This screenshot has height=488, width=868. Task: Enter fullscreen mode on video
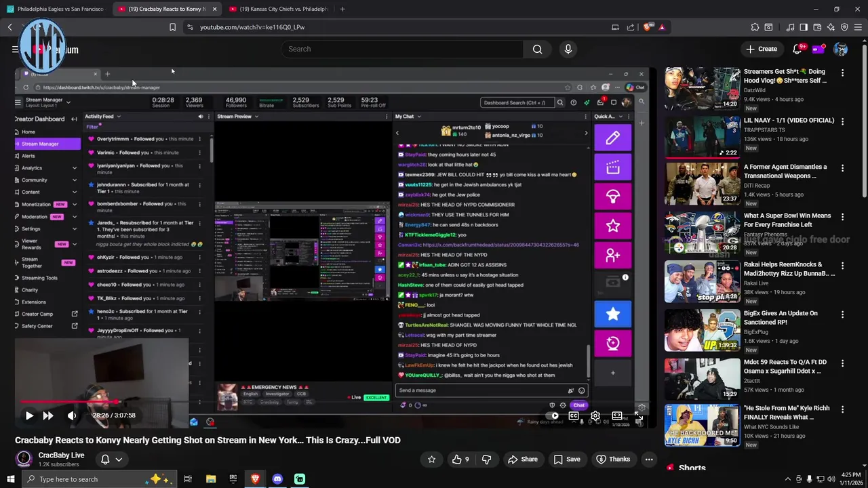click(638, 415)
